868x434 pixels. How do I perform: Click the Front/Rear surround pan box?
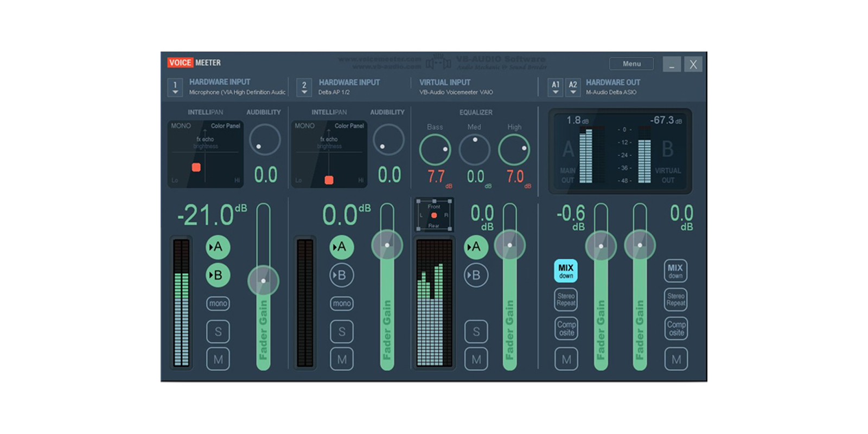pos(434,215)
